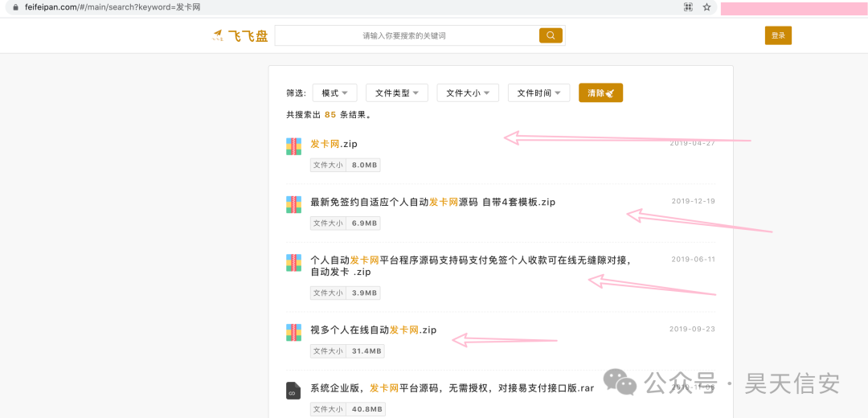
Task: Click the browser address bar URL
Action: [113, 7]
